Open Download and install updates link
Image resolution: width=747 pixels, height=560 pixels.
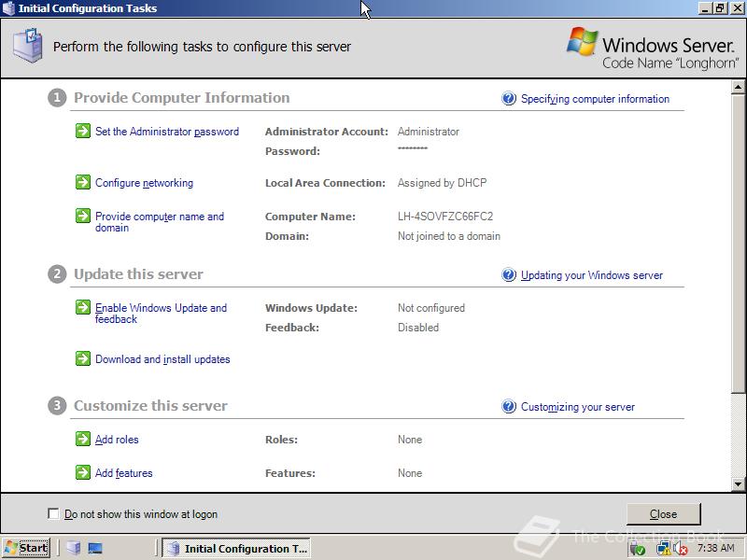pos(162,359)
